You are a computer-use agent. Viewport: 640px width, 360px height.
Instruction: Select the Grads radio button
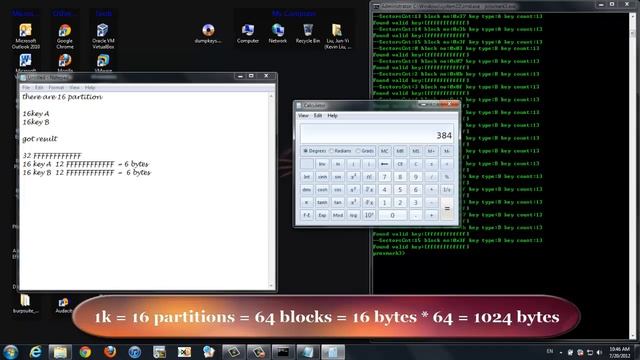pos(364,151)
